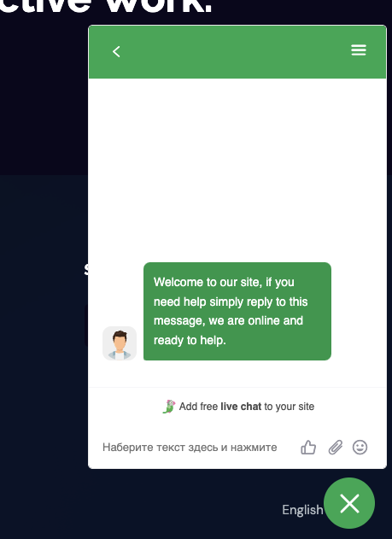Click 'to your site' footer text

click(289, 407)
